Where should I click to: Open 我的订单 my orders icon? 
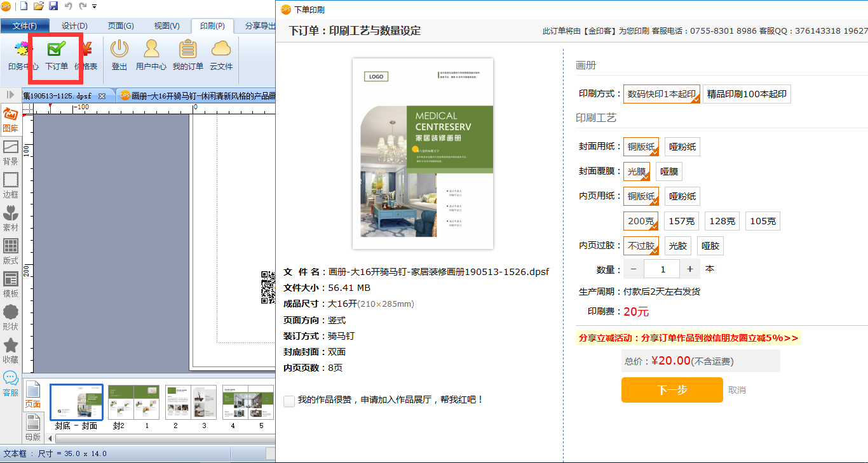point(188,55)
